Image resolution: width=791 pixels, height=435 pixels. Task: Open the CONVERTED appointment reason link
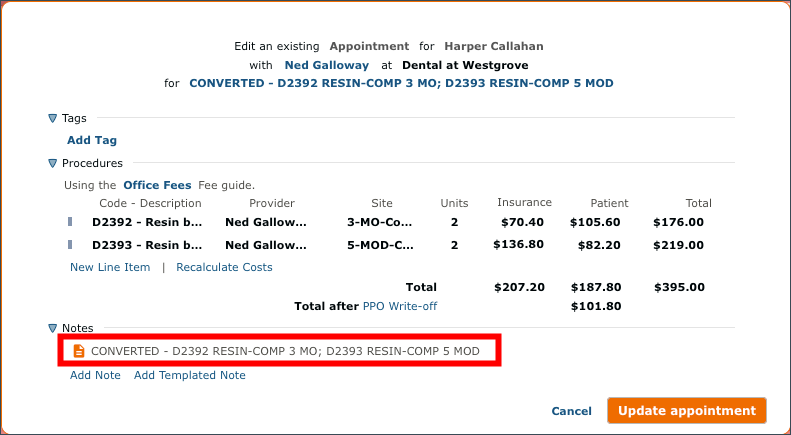coord(402,83)
